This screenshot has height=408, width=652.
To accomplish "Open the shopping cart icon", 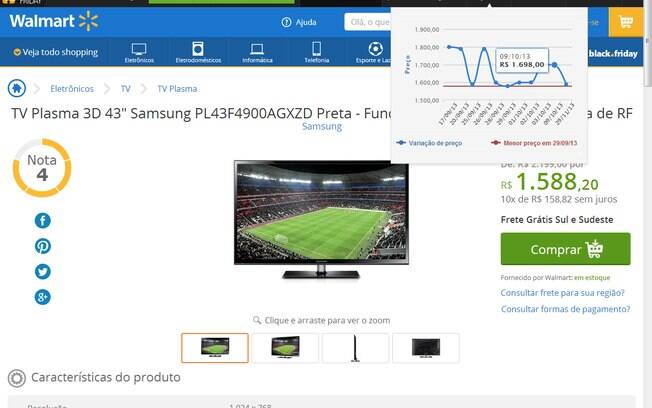I will pos(626,22).
